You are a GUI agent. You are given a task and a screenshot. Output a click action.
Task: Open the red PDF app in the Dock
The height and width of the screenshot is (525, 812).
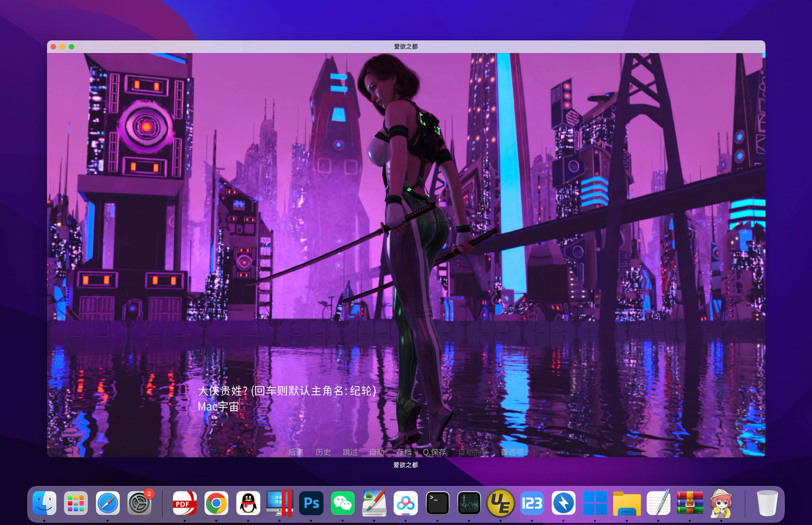click(184, 503)
